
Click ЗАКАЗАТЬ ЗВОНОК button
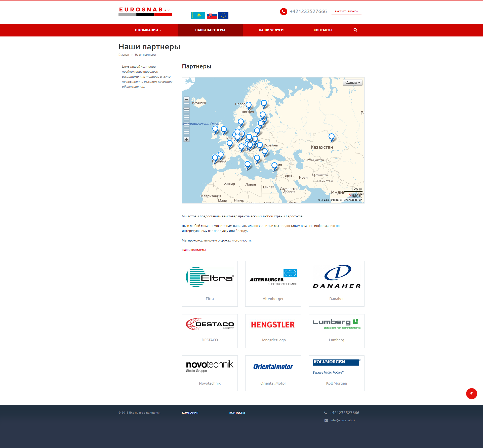click(x=346, y=12)
